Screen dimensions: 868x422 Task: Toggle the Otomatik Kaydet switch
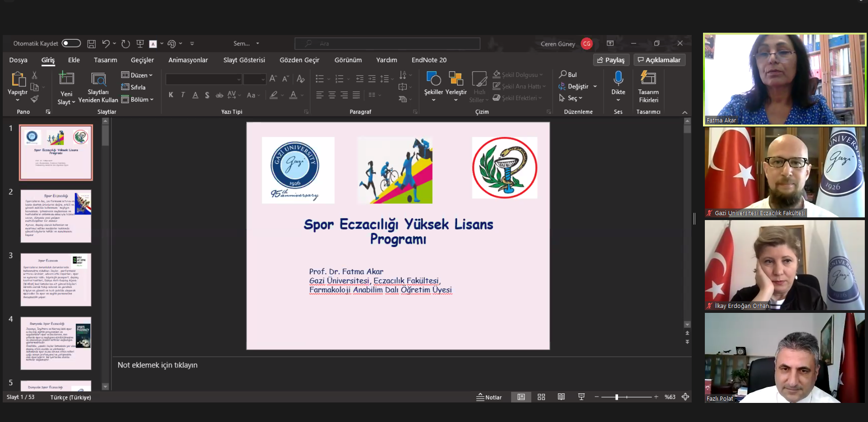click(x=71, y=43)
